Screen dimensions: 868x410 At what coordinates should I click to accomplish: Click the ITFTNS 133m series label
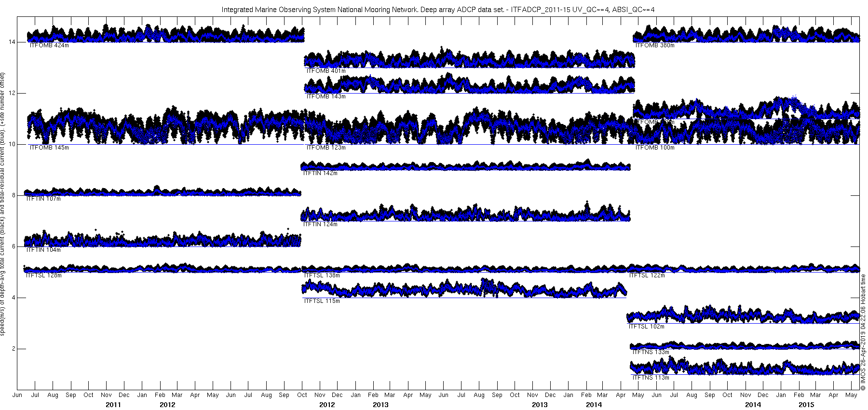tap(651, 352)
